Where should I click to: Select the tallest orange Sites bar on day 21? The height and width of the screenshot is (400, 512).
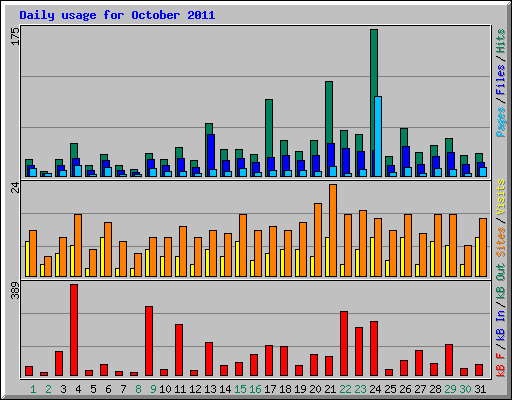333,230
